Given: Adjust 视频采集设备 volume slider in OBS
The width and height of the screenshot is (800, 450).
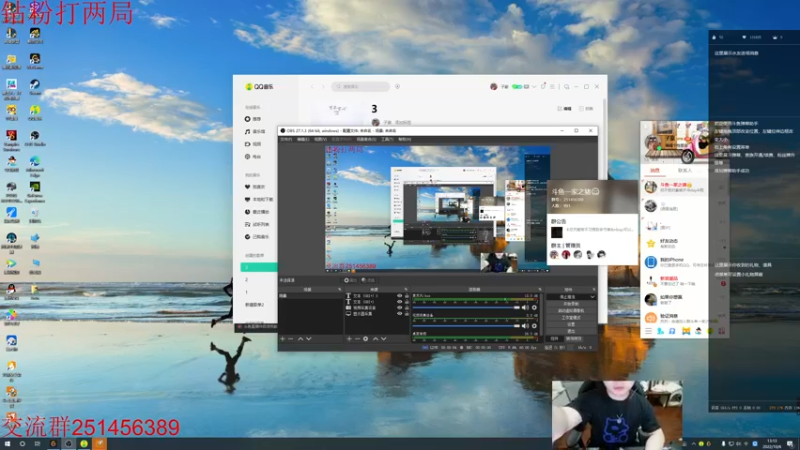Looking at the screenshot, I should click(x=466, y=326).
